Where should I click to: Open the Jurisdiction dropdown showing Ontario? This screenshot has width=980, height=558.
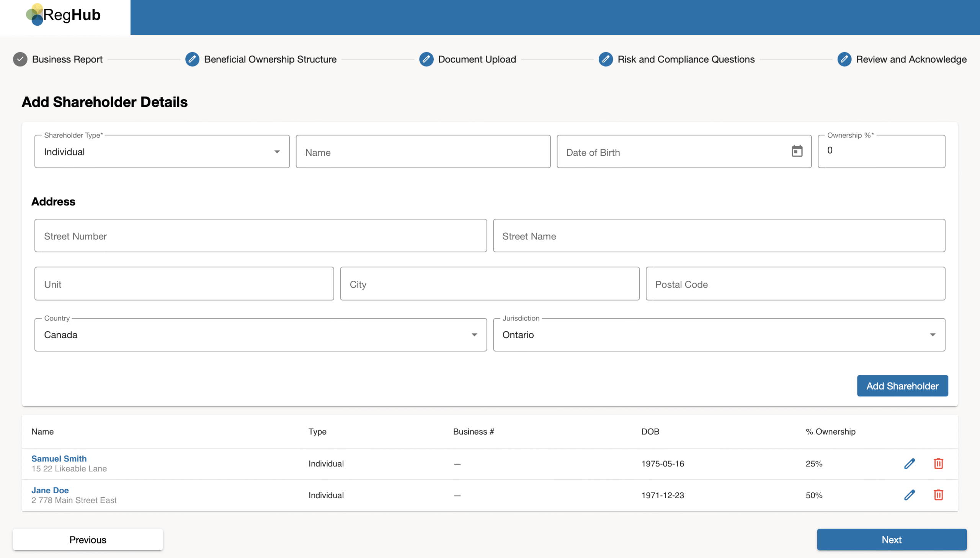pos(719,335)
